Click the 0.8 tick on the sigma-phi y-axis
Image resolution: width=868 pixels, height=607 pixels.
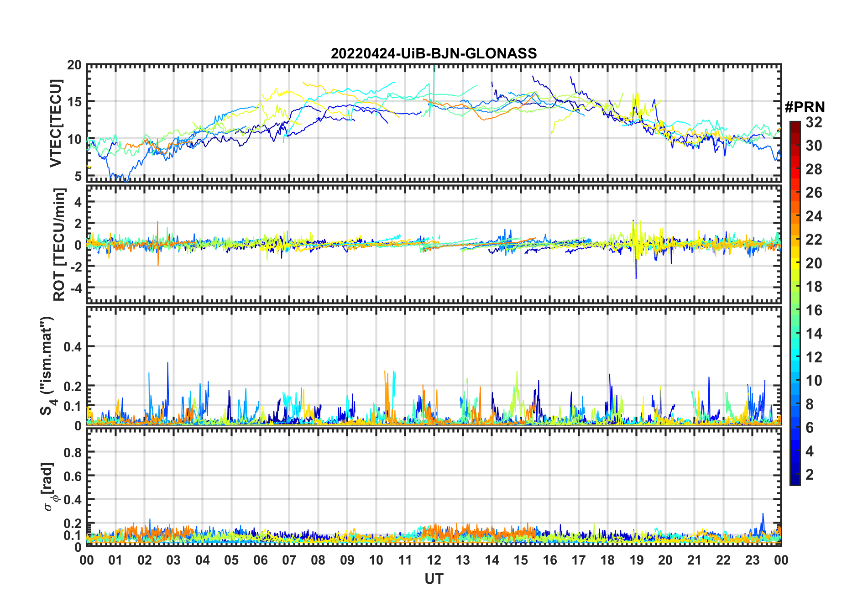pyautogui.click(x=73, y=452)
